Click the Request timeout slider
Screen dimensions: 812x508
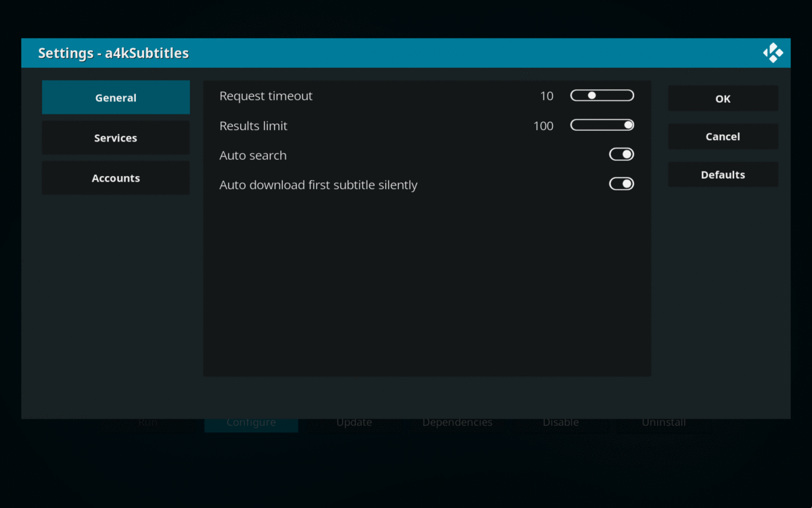(602, 96)
